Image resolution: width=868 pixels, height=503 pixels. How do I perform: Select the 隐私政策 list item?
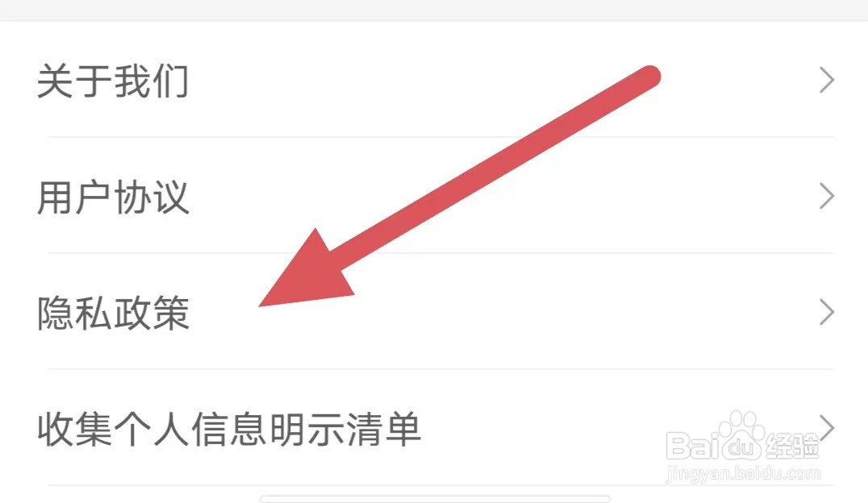[434, 313]
